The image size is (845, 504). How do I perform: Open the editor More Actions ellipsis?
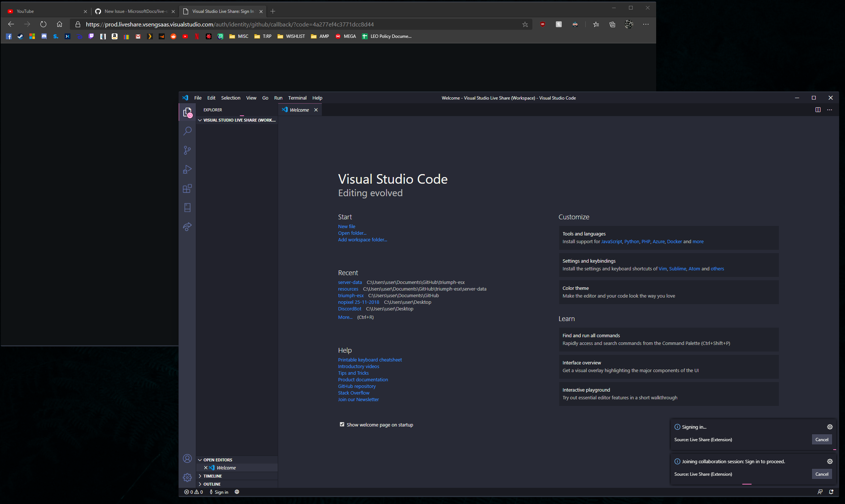[x=830, y=110]
